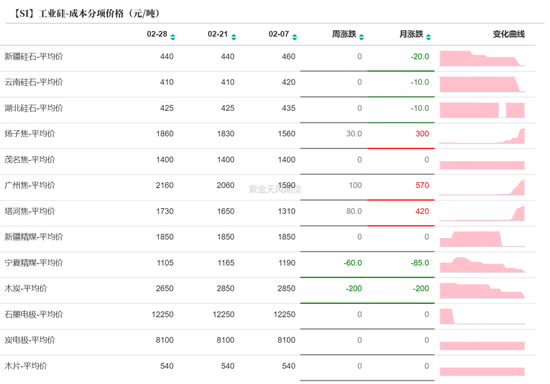The width and height of the screenshot is (550, 384).
Task: Open the 宁夏精煤-平均价 trend sparkline
Action: tap(482, 265)
